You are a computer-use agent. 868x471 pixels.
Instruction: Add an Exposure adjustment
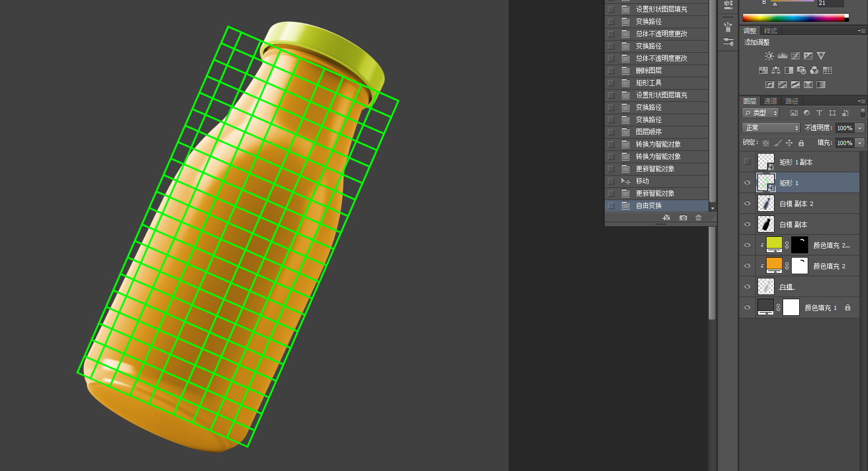coord(808,55)
